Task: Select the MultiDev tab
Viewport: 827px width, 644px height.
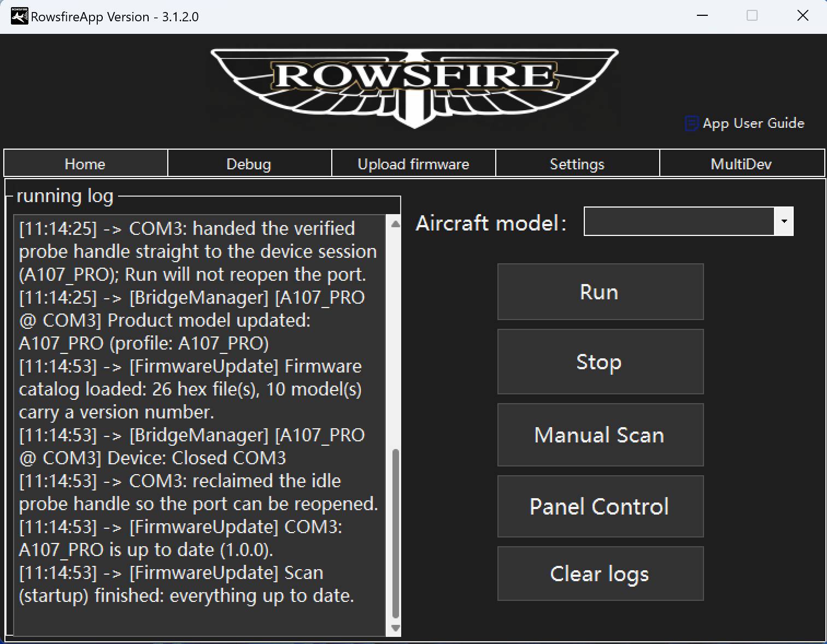Action: click(742, 164)
